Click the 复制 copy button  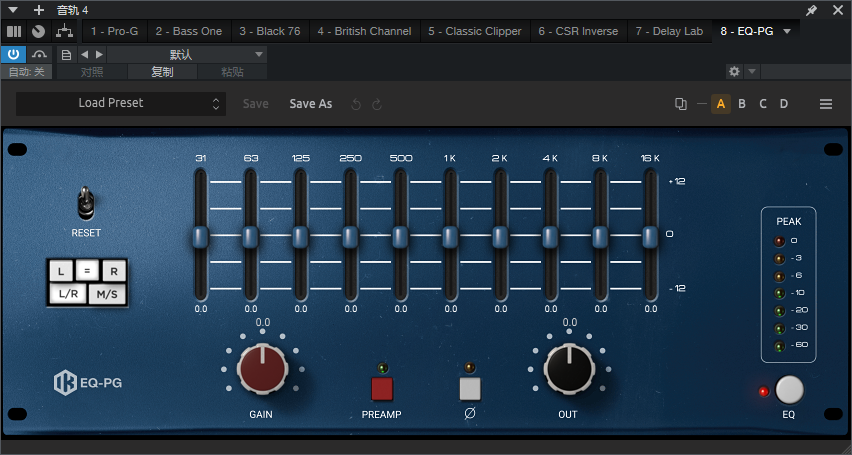pyautogui.click(x=162, y=72)
